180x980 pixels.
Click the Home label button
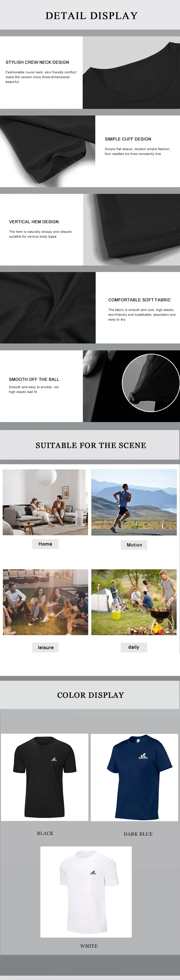pyautogui.click(x=45, y=544)
